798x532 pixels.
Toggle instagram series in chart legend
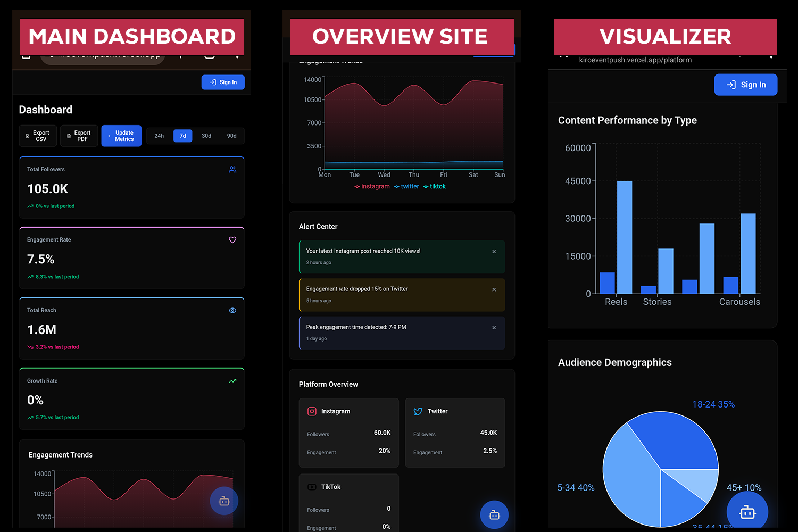[x=372, y=186]
